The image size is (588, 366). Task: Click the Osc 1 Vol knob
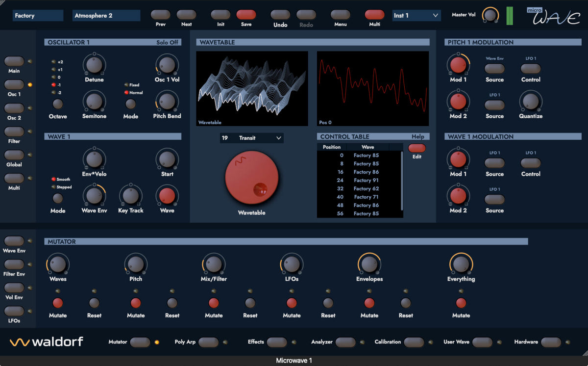pyautogui.click(x=167, y=64)
